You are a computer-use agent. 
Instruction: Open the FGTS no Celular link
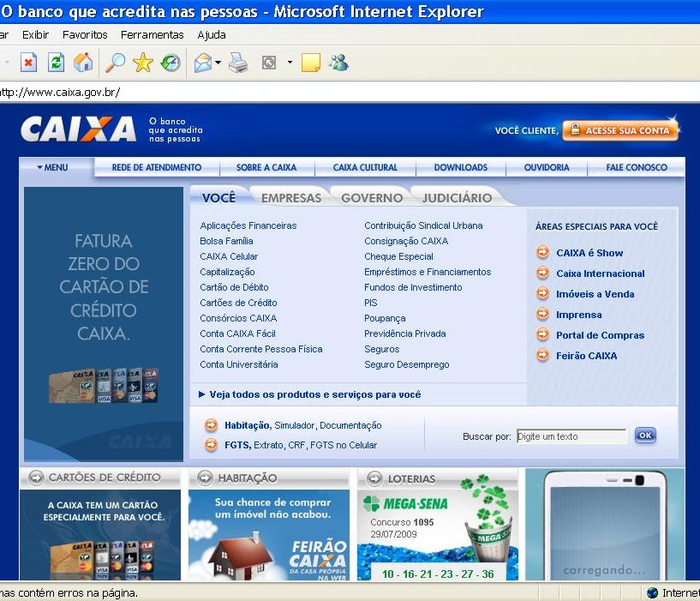coord(344,445)
